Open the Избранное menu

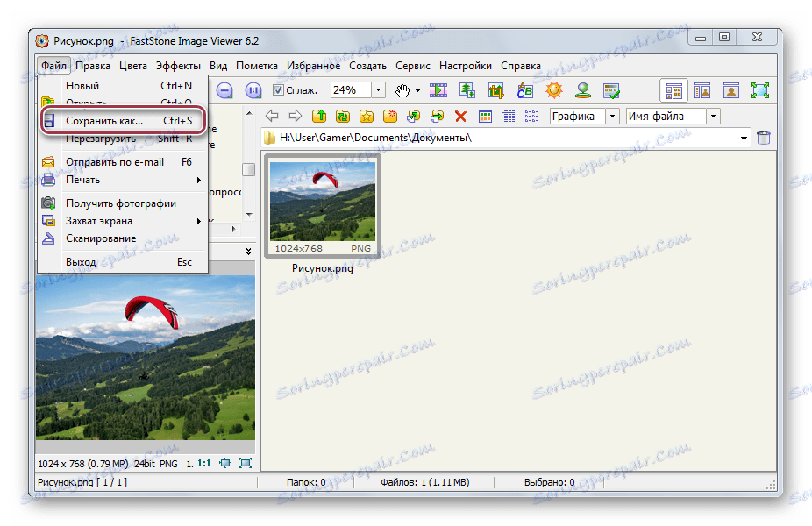pos(313,66)
